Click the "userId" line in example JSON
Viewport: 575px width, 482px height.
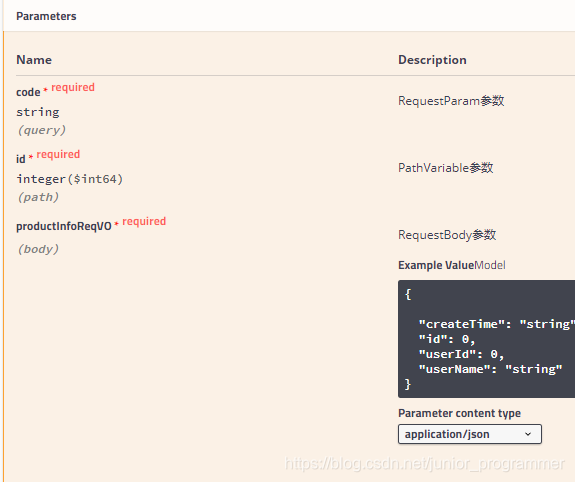pyautogui.click(x=462, y=354)
